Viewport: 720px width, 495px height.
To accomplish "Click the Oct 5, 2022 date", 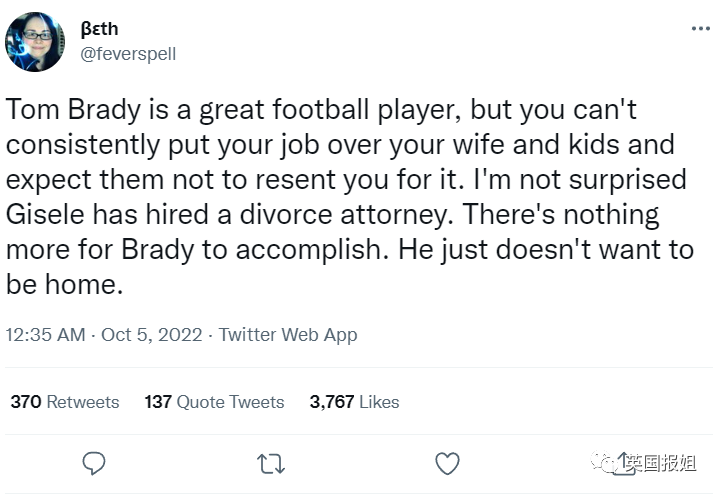I will pyautogui.click(x=151, y=335).
